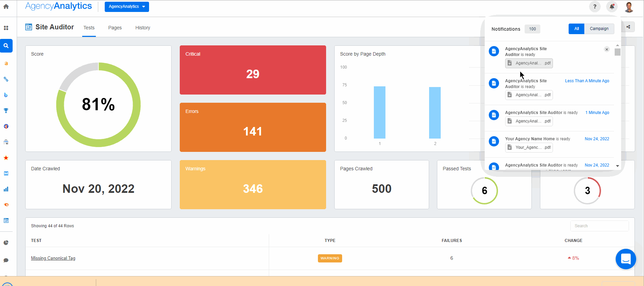Image resolution: width=644 pixels, height=286 pixels.
Task: Sort by the CHANGE column header
Action: click(x=573, y=241)
